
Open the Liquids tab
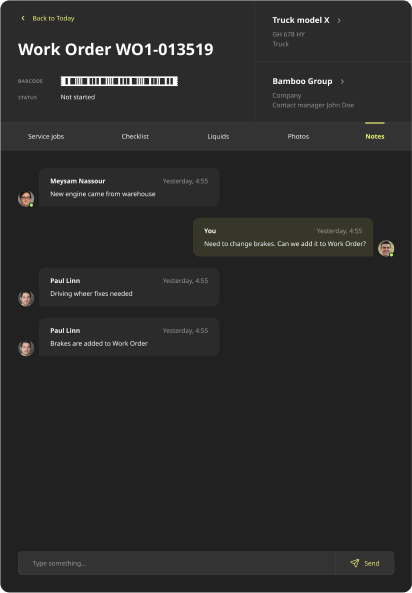pos(218,137)
